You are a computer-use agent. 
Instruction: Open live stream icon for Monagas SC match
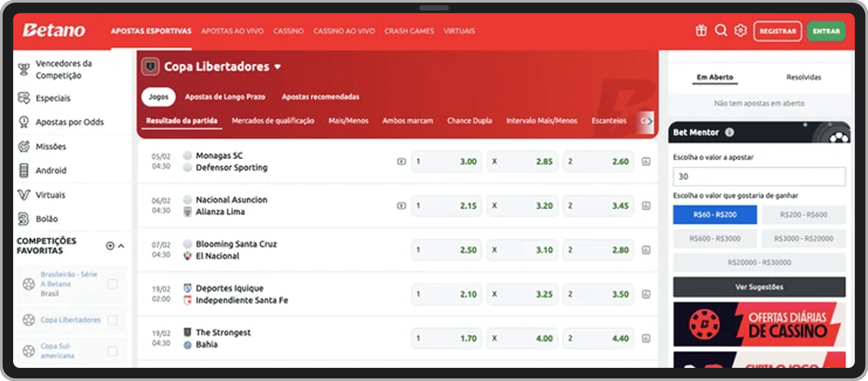point(401,162)
